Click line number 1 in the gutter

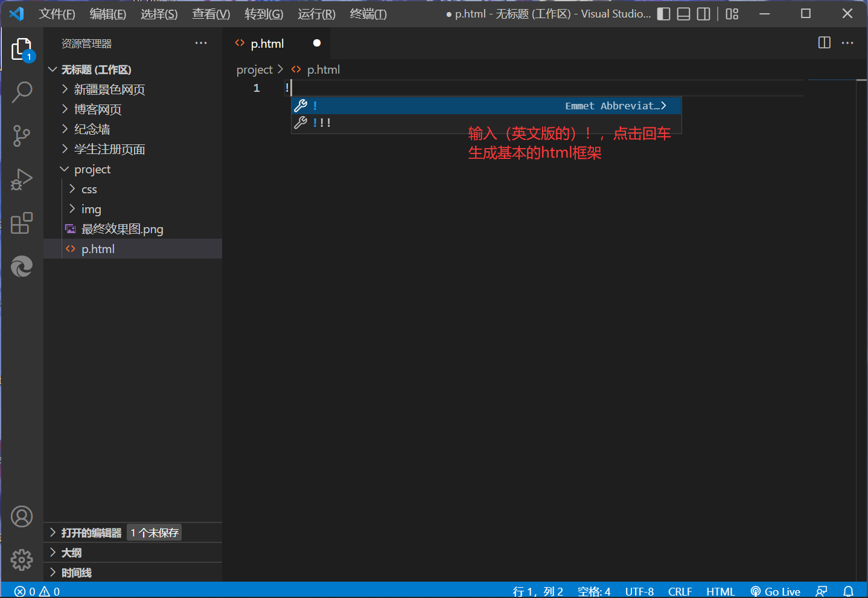[x=257, y=88]
